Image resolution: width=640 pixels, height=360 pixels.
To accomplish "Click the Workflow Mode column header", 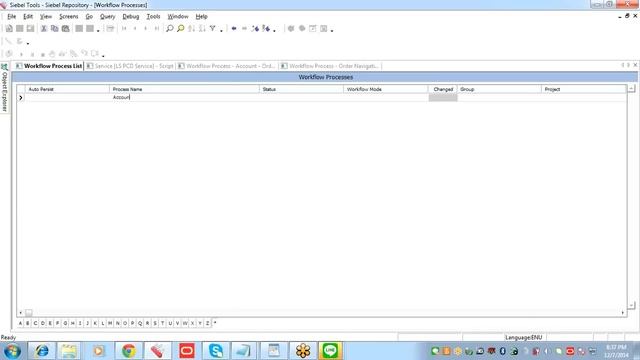I will [x=386, y=89].
